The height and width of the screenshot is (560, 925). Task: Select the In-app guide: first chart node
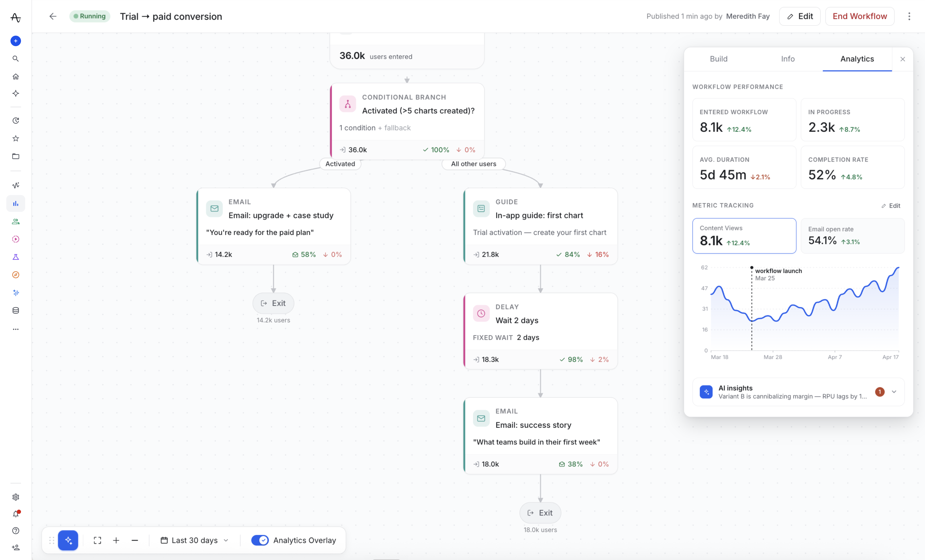tap(540, 226)
